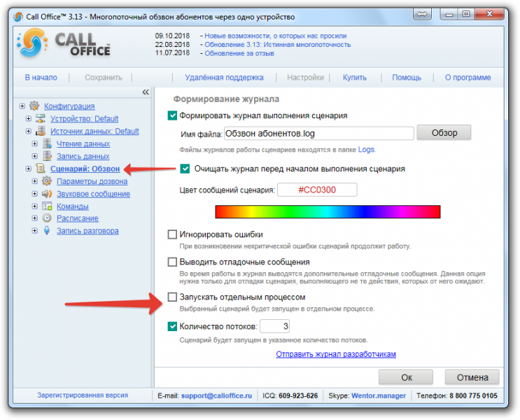Open the Logs folder link
The image size is (520, 420).
(366, 149)
